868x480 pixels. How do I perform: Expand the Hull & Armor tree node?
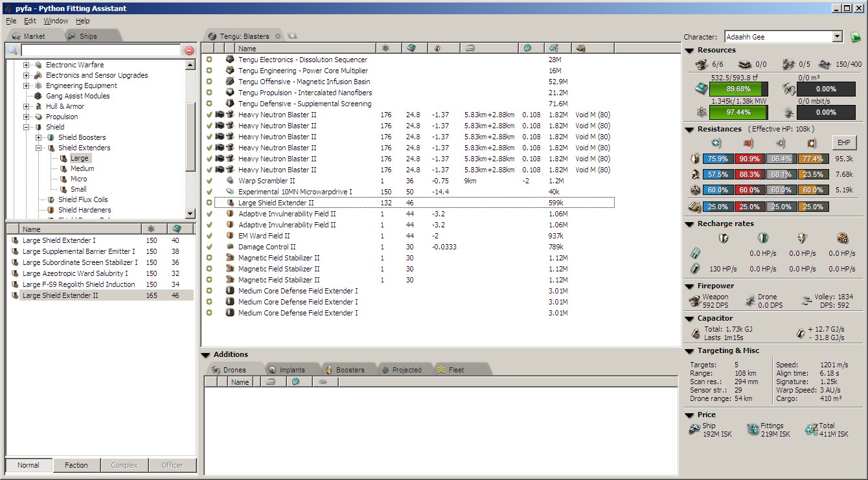[x=27, y=106]
